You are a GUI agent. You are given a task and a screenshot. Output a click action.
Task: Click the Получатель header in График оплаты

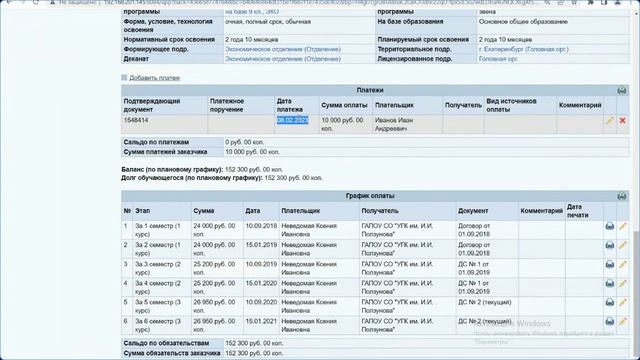(380, 211)
